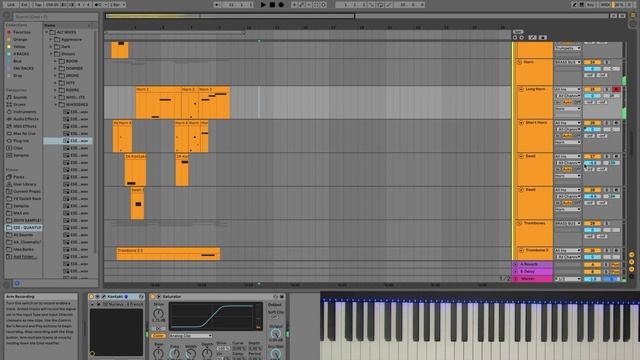Fold the Long Horn track
This screenshot has height=360, width=640.
[x=521, y=89]
